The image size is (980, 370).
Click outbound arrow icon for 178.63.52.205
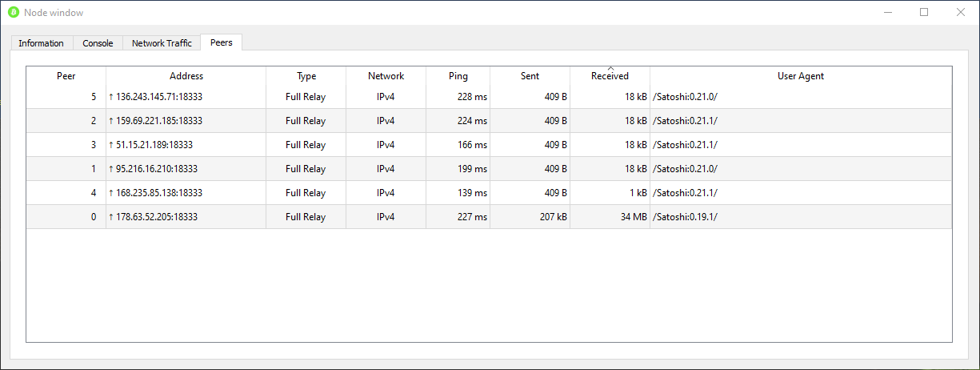click(x=111, y=217)
